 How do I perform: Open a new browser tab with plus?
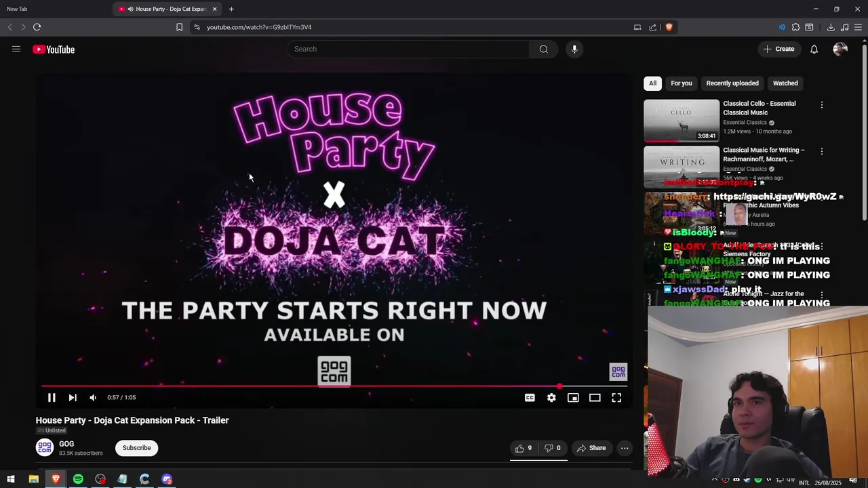231,9
